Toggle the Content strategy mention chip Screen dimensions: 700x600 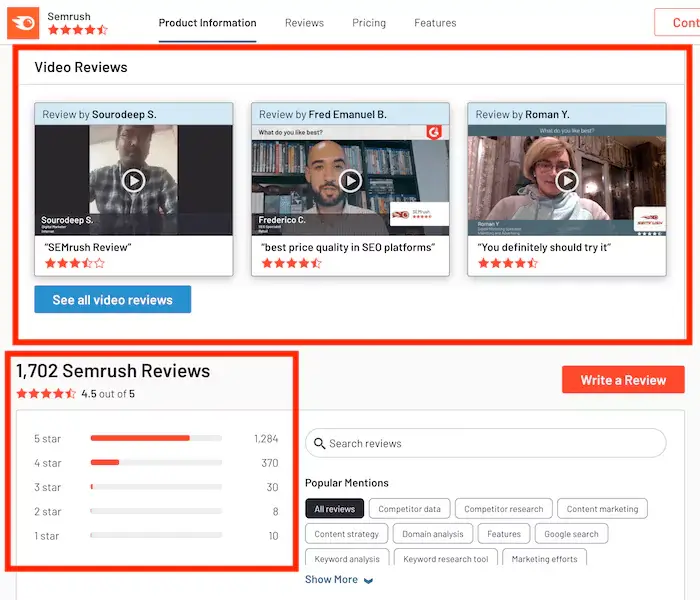point(346,534)
